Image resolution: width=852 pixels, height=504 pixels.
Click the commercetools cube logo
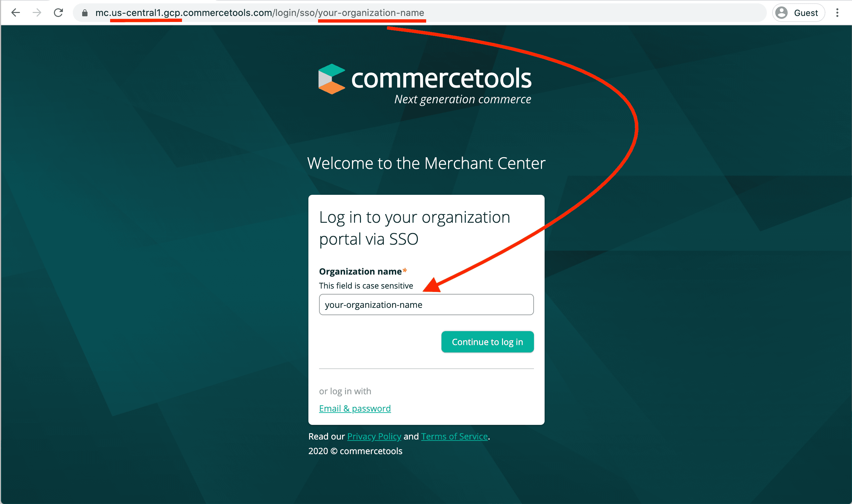click(x=331, y=79)
